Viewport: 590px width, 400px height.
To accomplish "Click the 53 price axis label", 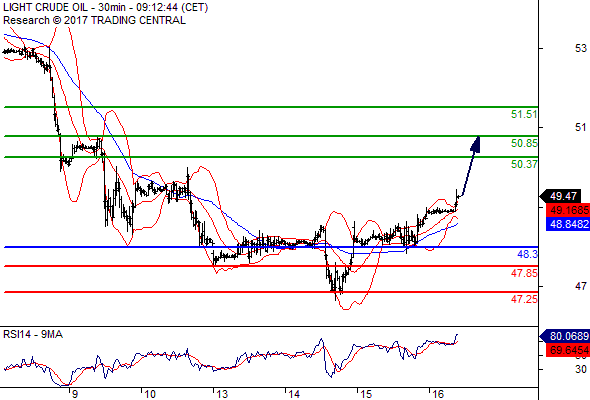I will tap(581, 48).
